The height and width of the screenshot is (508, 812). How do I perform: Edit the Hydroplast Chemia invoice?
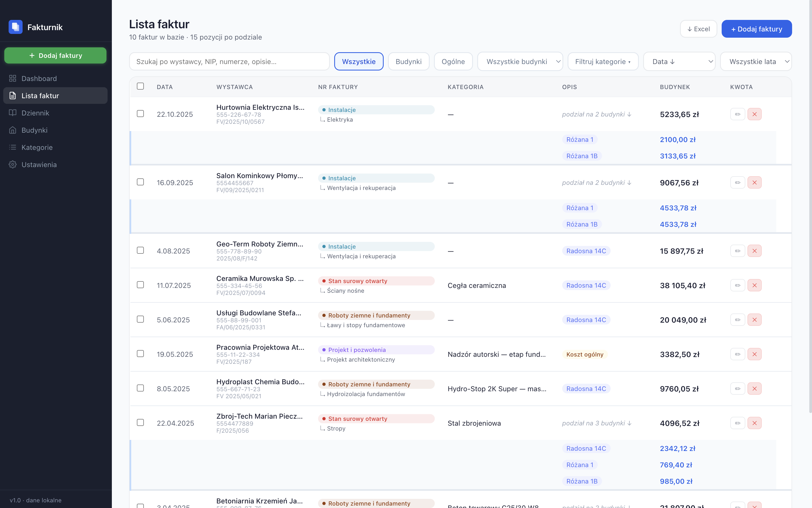738,389
